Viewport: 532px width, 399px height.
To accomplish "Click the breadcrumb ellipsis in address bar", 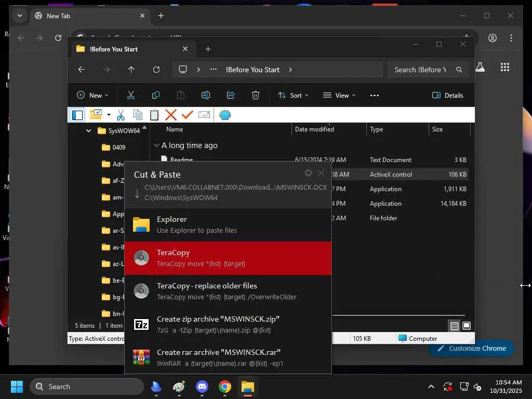I will click(214, 70).
